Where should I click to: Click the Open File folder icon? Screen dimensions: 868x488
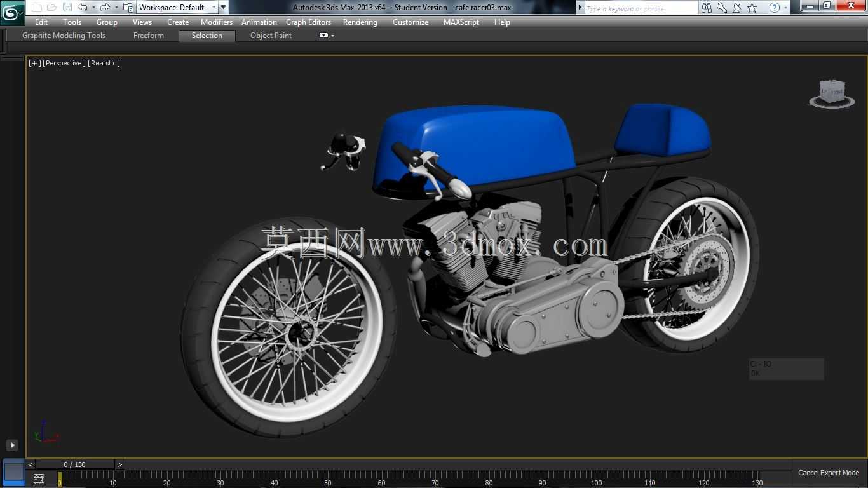pyautogui.click(x=51, y=8)
